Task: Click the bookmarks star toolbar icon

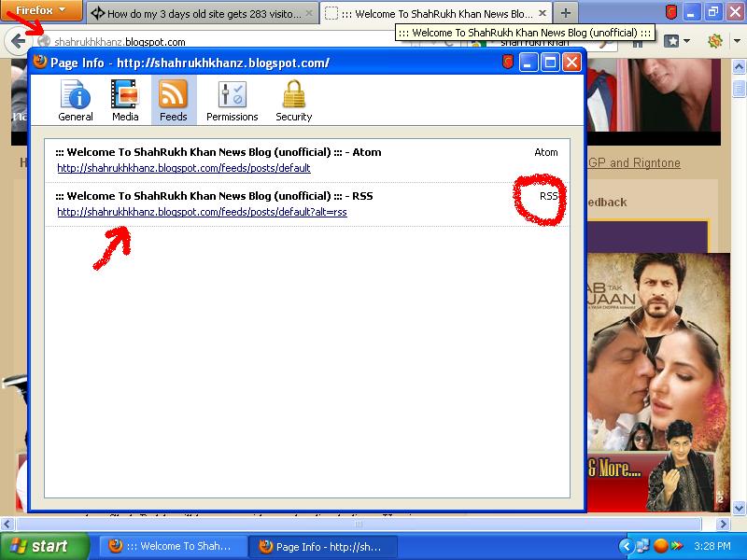Action: click(x=671, y=41)
